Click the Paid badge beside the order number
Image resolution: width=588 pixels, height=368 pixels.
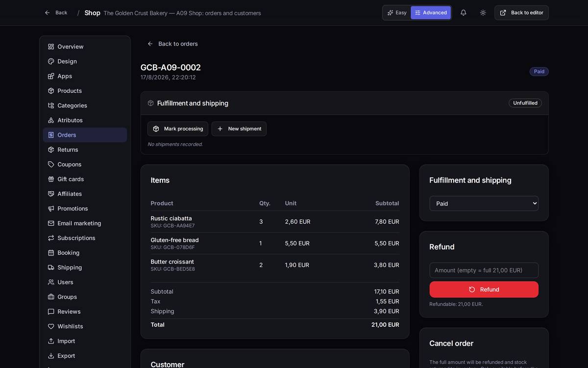(539, 72)
